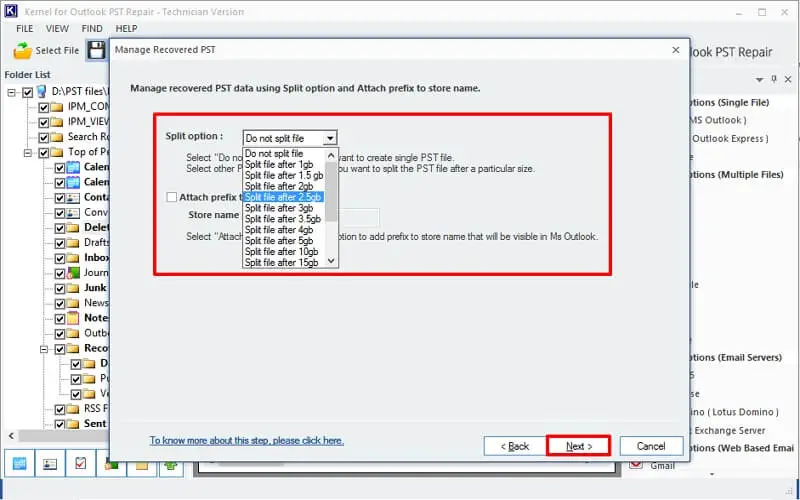800x500 pixels.
Task: Open the right panel options dropdown arrow
Action: 760,80
